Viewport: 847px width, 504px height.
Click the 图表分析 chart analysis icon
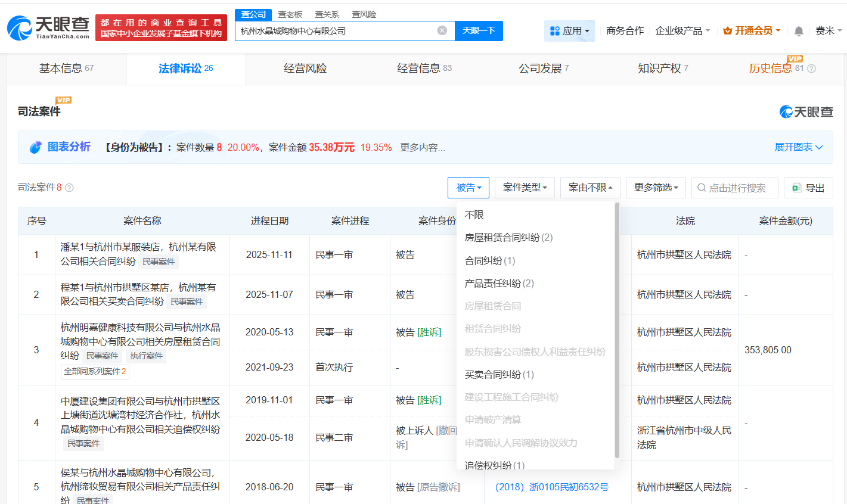36,147
